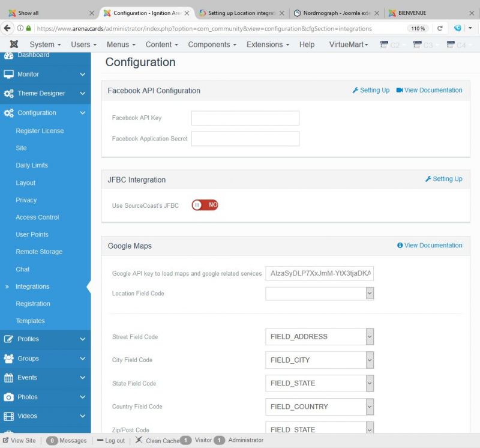Collapse the Configuration section chevron
The width and height of the screenshot is (480, 448).
82,113
